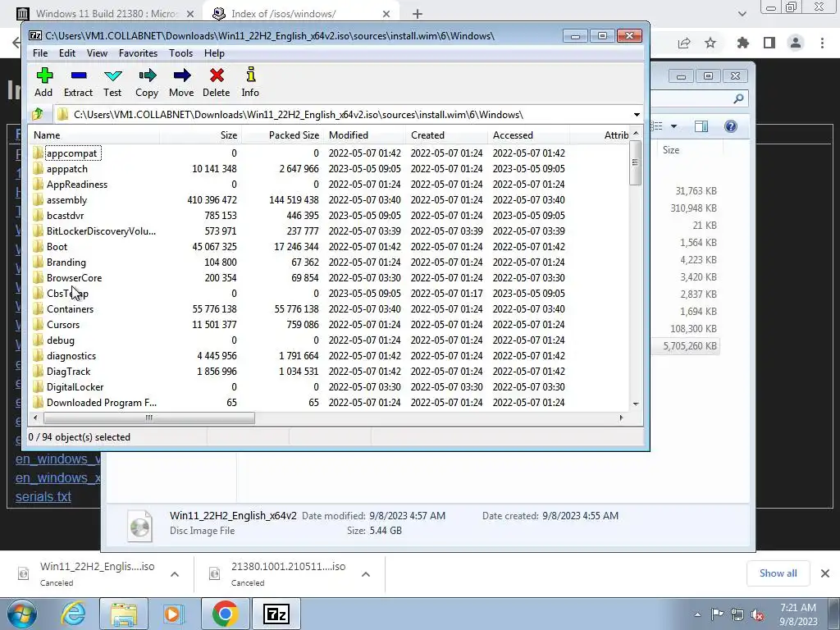Expand options for Win11_22H2_Englis....iso download
Screen dimensions: 840x630
tap(175, 574)
